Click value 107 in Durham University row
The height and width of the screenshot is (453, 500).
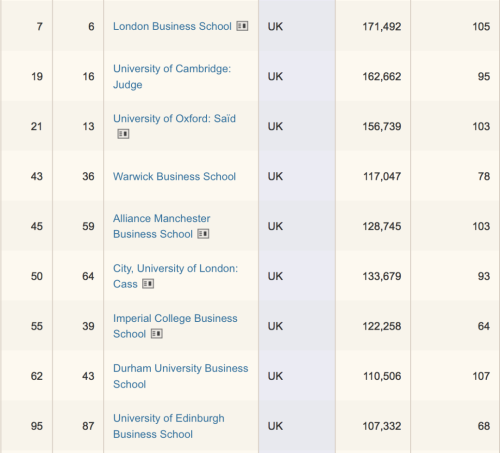coord(481,376)
